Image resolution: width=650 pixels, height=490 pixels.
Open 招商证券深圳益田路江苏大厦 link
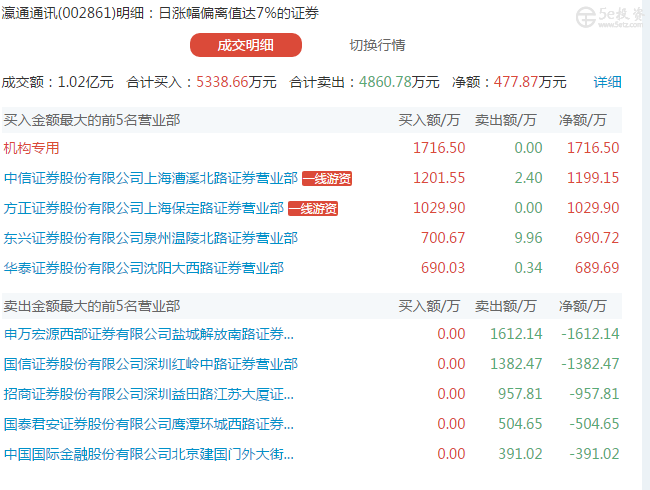click(x=149, y=394)
